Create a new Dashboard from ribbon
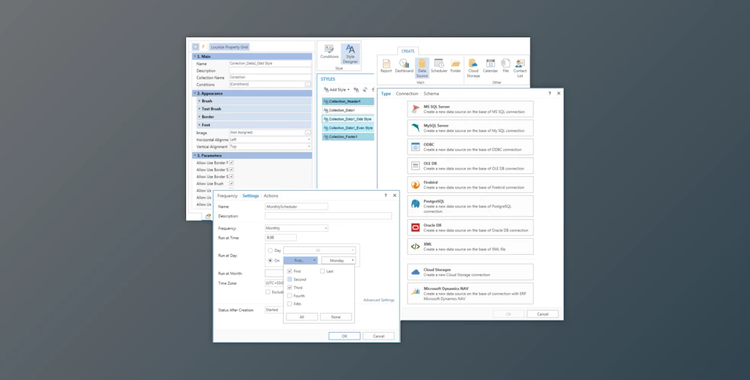750x380 pixels. click(404, 66)
